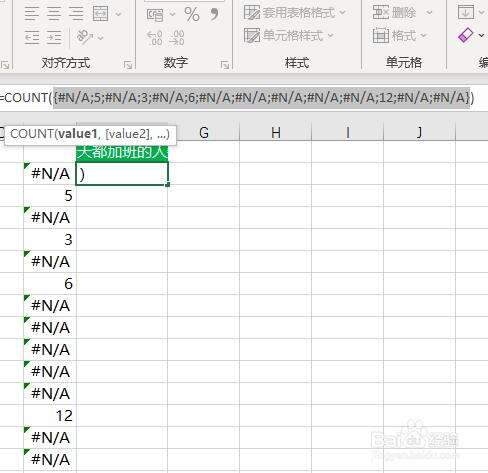Select column H header
488x473 pixels.
coord(275,133)
